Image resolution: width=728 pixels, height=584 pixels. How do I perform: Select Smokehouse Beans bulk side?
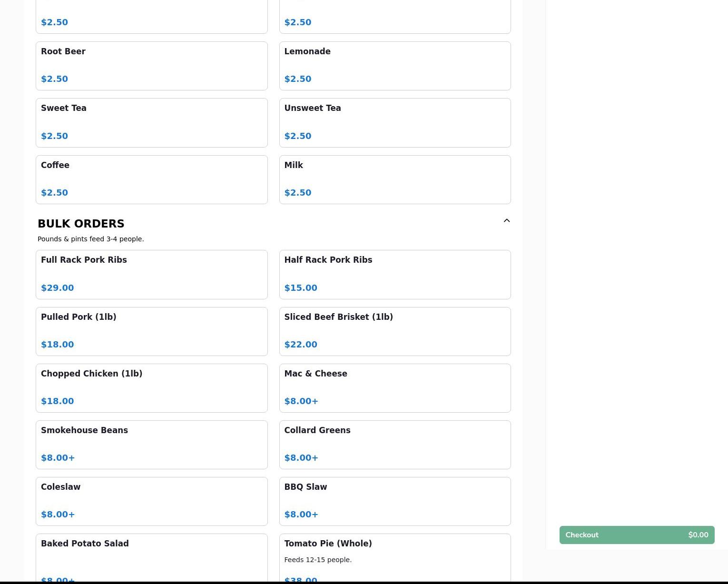coord(151,445)
